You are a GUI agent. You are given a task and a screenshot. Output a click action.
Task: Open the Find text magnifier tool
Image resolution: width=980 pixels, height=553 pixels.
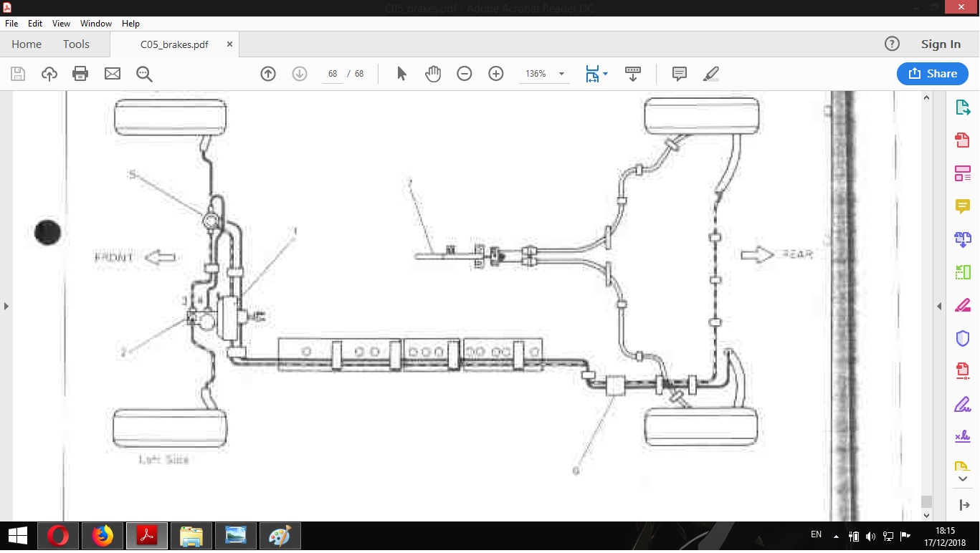coord(144,74)
